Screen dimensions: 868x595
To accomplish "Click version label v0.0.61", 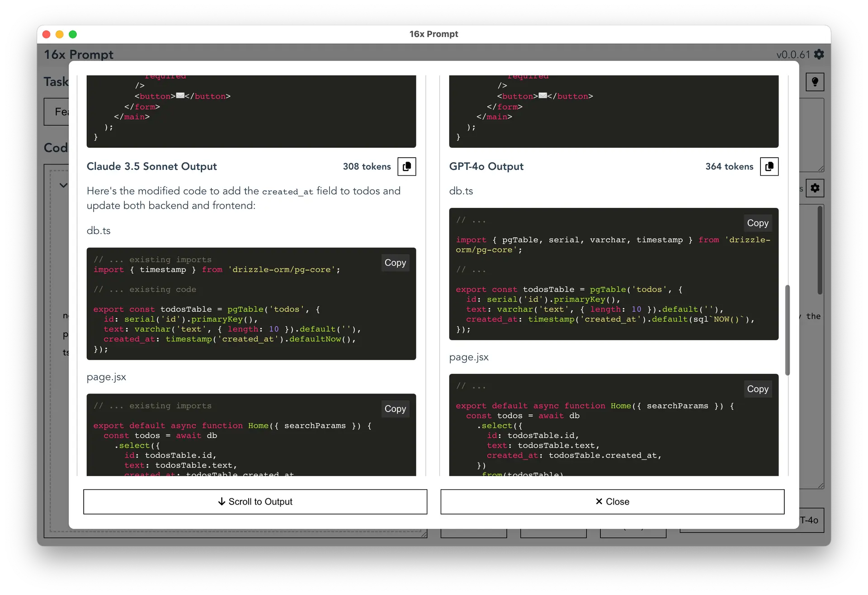I will click(x=792, y=54).
